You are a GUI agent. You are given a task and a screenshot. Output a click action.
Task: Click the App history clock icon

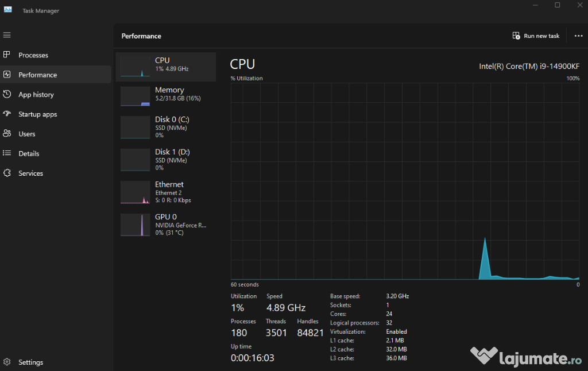click(7, 94)
